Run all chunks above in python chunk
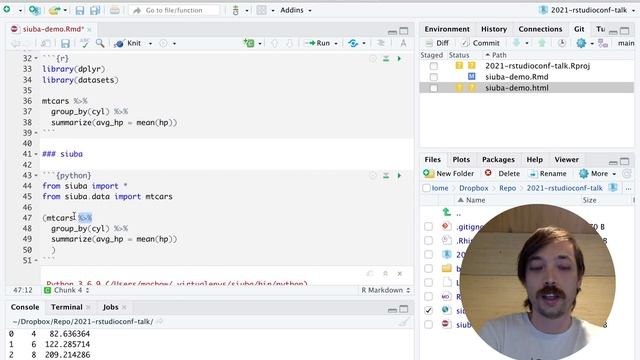 [386, 176]
